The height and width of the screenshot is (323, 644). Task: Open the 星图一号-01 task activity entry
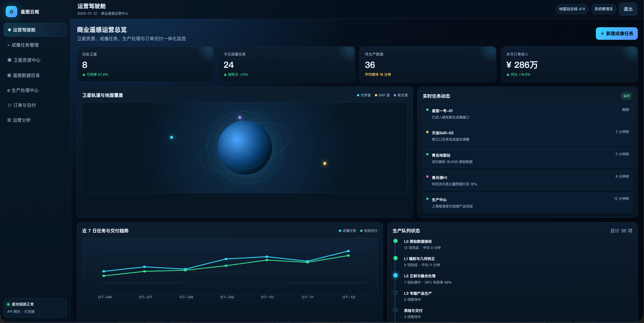[x=528, y=114]
